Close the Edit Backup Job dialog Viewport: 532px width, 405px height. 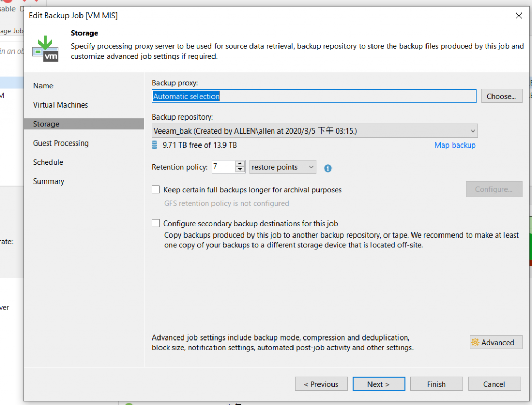[x=518, y=16]
